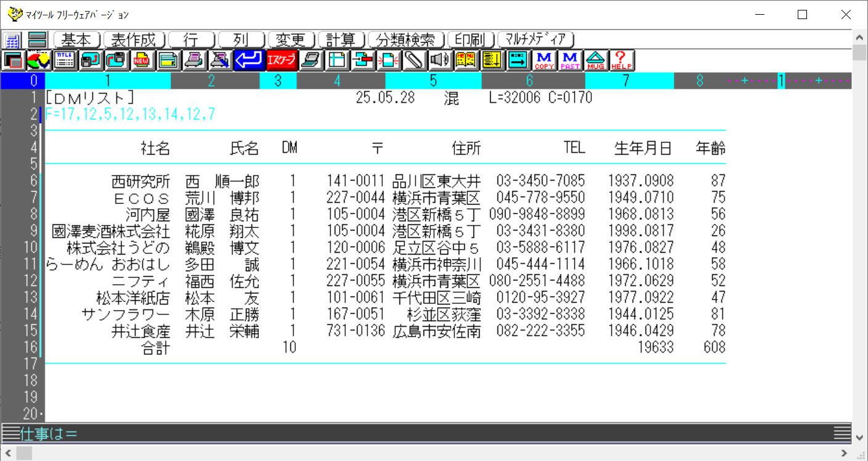Click the NEW document icon
868x461 pixels.
click(x=141, y=60)
